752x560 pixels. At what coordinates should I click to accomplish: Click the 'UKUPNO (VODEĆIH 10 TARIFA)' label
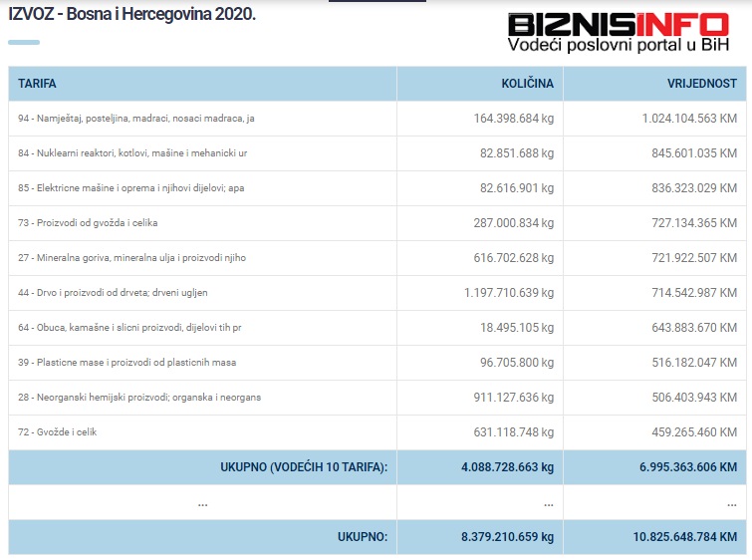click(x=303, y=467)
